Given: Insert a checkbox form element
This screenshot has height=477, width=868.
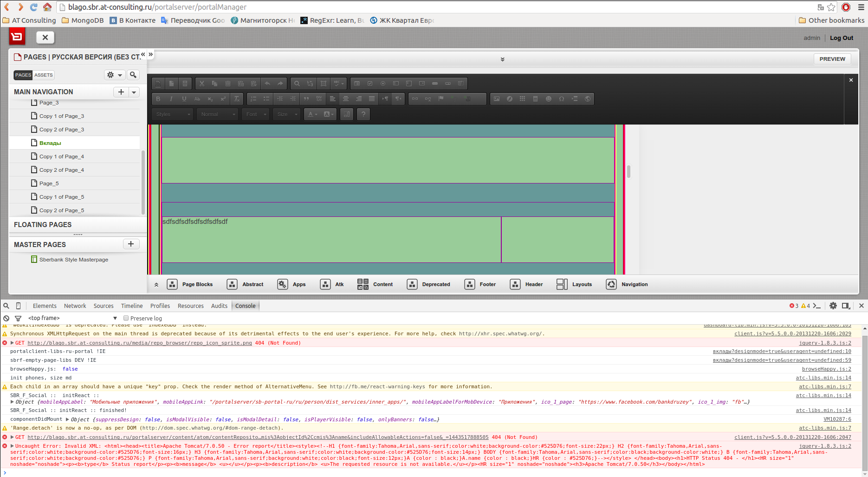Looking at the screenshot, I should click(370, 84).
